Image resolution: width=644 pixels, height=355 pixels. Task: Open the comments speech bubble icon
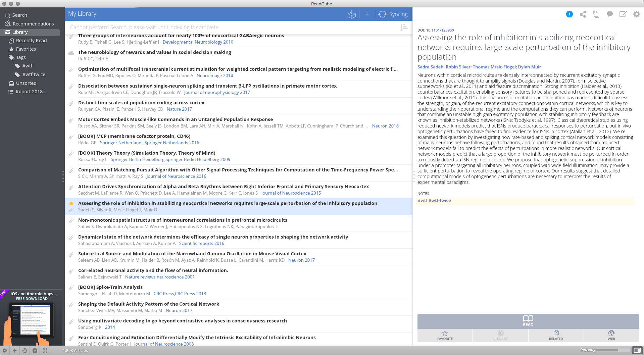click(610, 14)
